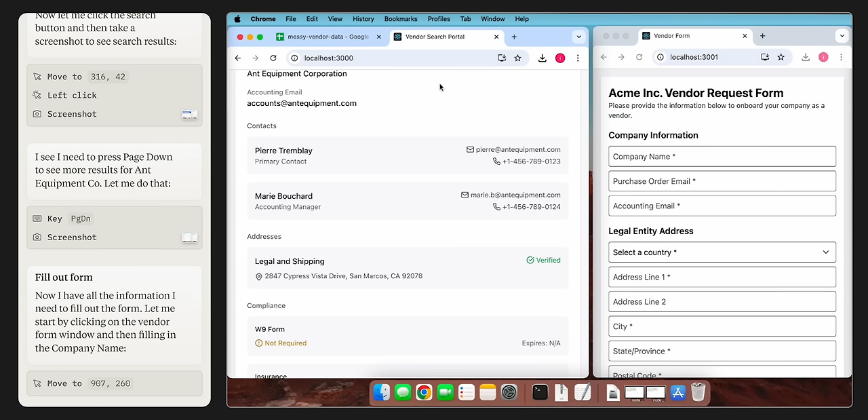Open profile avatar in the Vendor Form window
Image resolution: width=868 pixels, height=420 pixels.
823,58
